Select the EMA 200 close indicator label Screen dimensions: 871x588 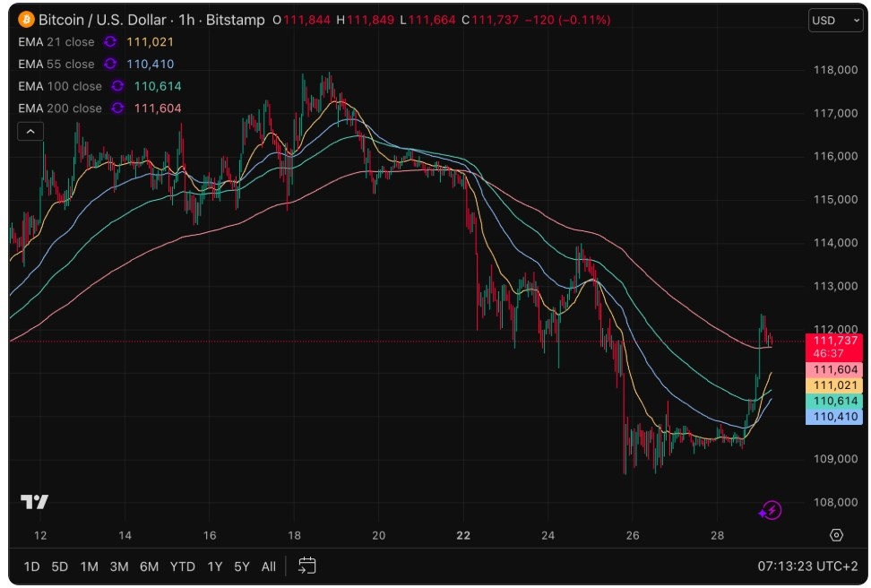point(60,108)
